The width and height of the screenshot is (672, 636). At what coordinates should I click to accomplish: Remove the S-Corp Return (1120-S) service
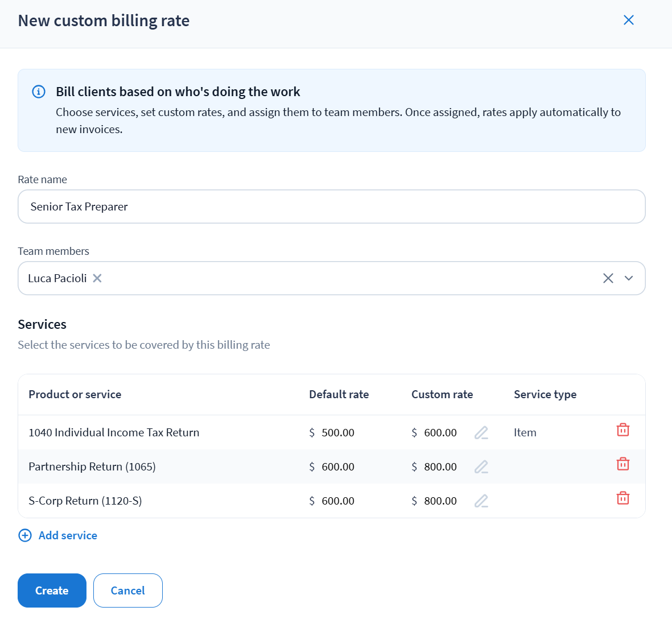[x=622, y=498]
